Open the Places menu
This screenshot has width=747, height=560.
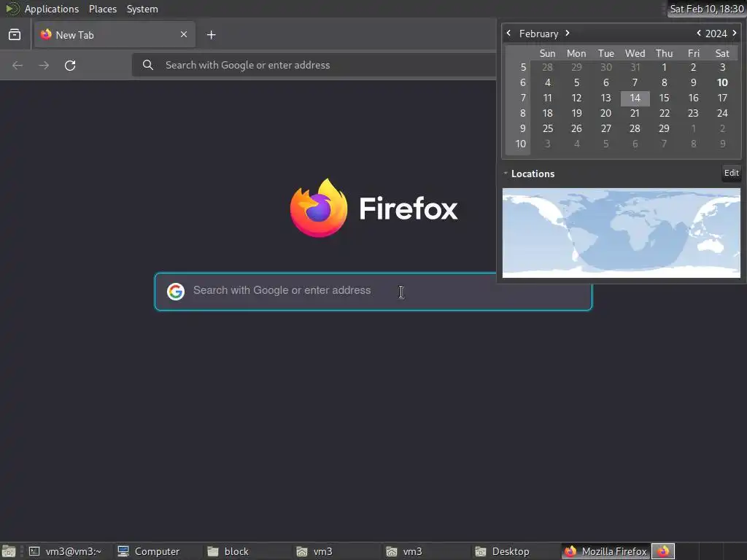pos(102,9)
